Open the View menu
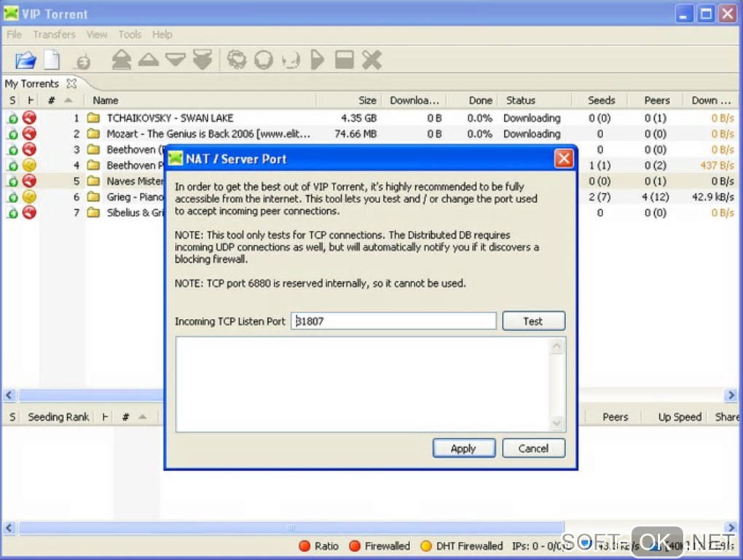Screen dimensions: 743x560 point(97,34)
